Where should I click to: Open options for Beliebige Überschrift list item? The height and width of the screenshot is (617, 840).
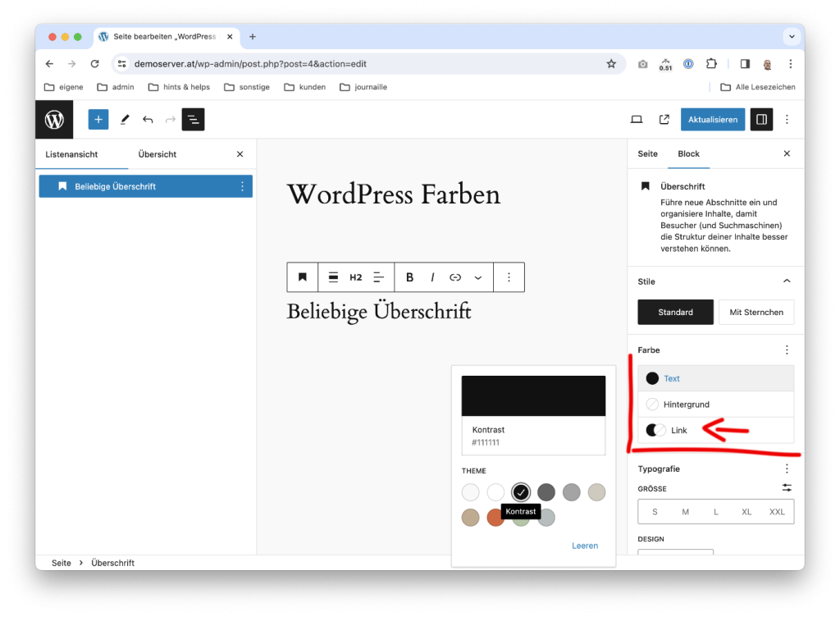point(242,186)
